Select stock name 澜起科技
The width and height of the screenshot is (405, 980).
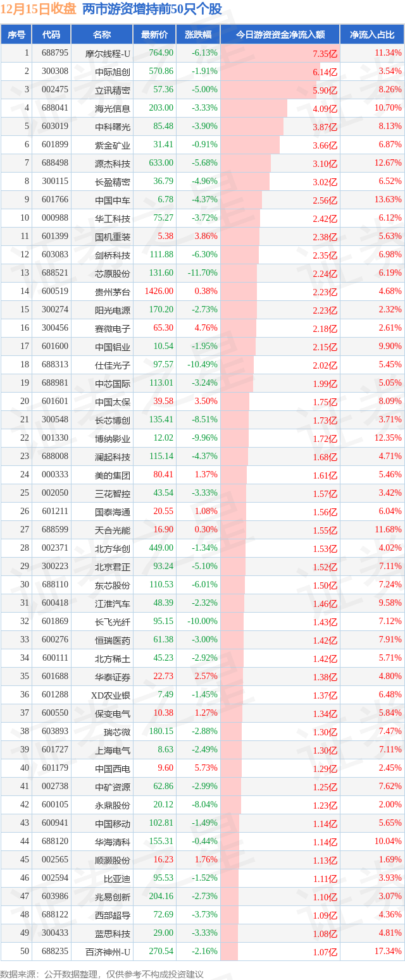(113, 456)
